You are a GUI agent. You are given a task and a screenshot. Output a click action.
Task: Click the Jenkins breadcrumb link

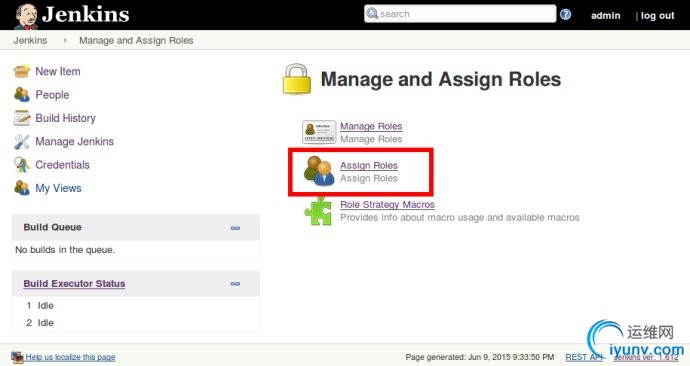[30, 40]
